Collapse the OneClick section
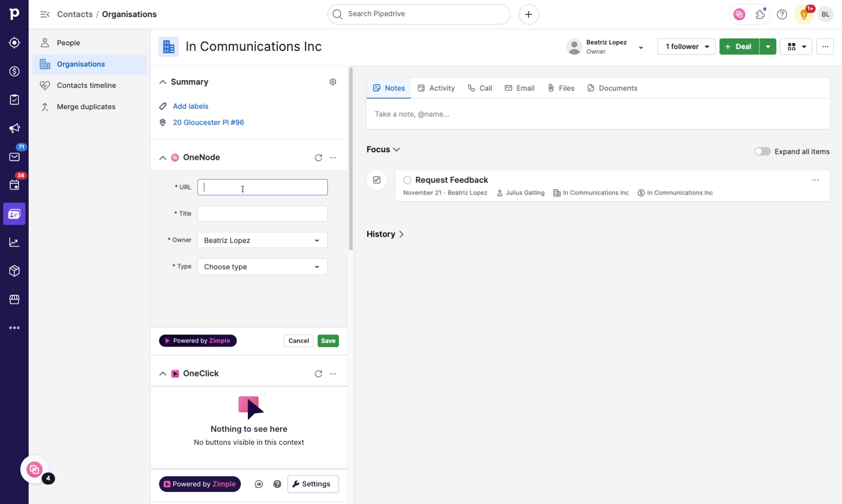This screenshot has height=504, width=842. pos(163,373)
